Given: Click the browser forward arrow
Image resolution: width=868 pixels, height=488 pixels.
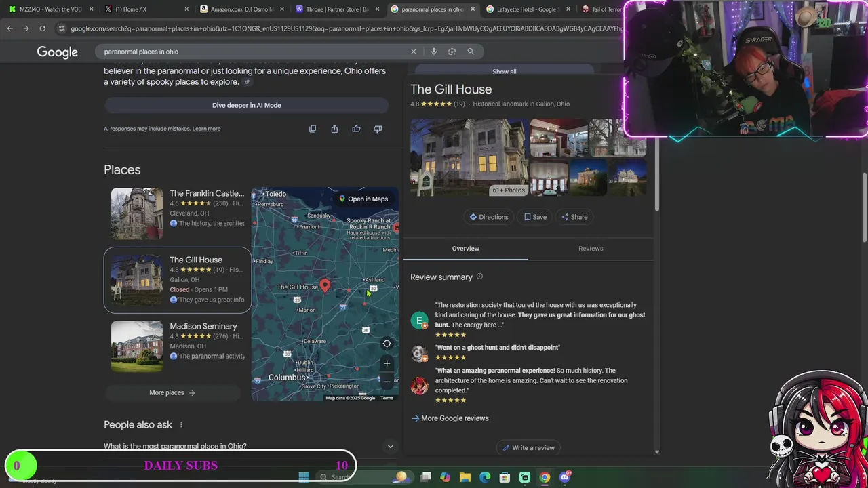Looking at the screenshot, I should tap(26, 28).
